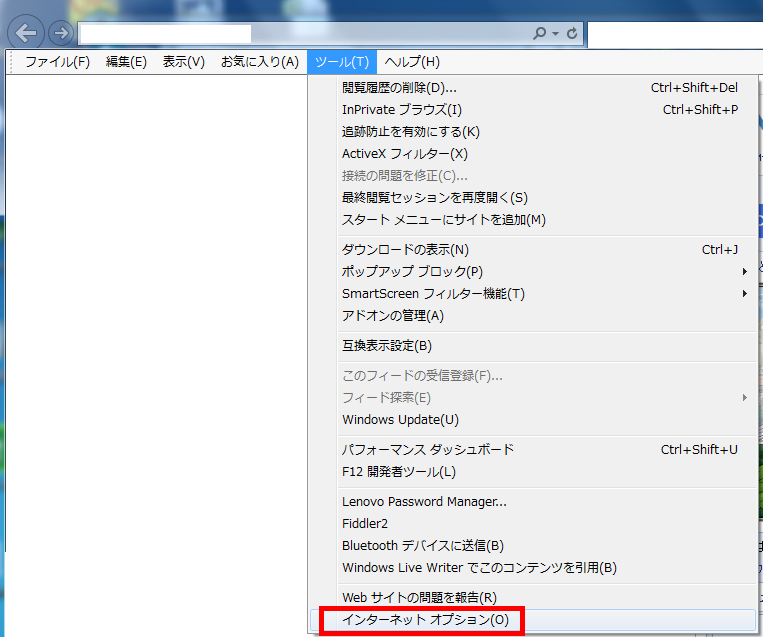Open the 編集(E) menu
763x637 pixels.
pyautogui.click(x=126, y=62)
